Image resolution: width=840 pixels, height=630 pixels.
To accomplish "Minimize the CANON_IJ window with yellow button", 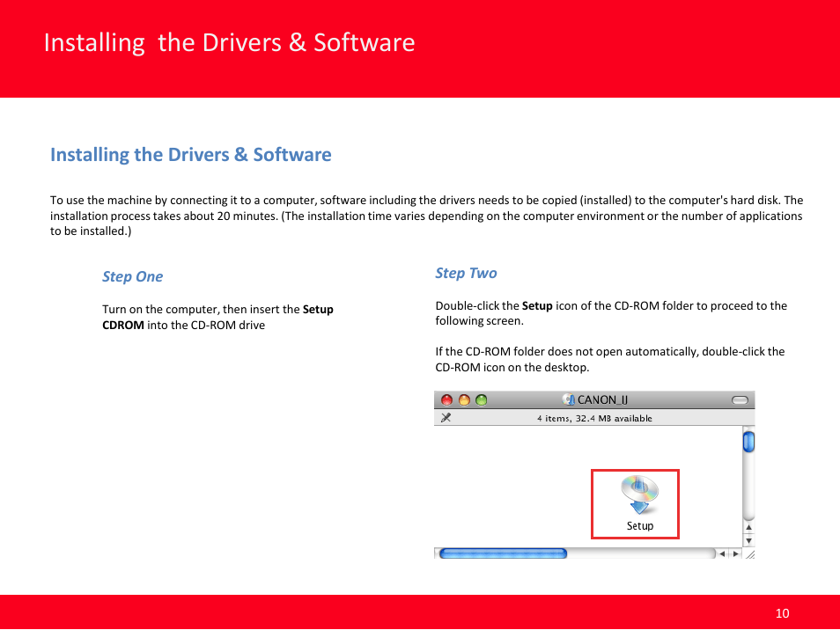I will tap(464, 399).
